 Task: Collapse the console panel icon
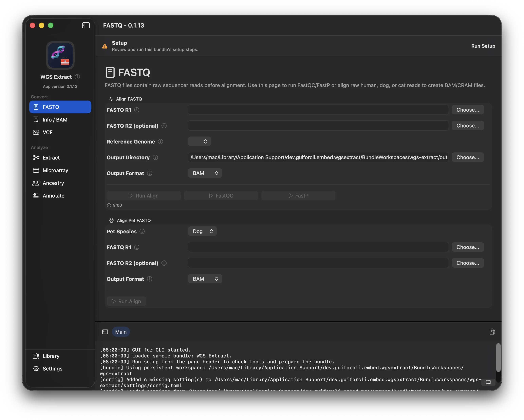(x=488, y=382)
